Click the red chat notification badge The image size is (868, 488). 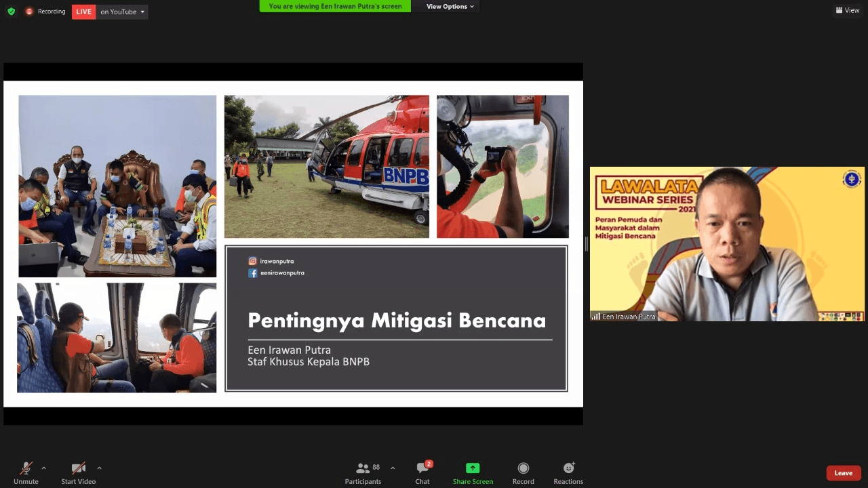[x=429, y=463]
